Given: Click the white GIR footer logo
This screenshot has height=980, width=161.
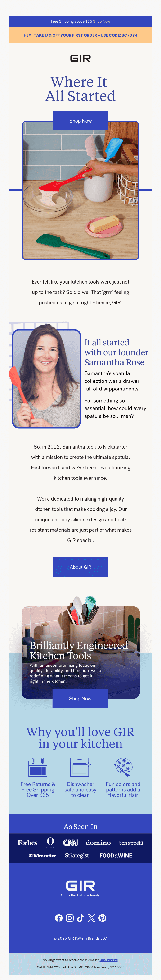Looking at the screenshot, I should [80, 885].
